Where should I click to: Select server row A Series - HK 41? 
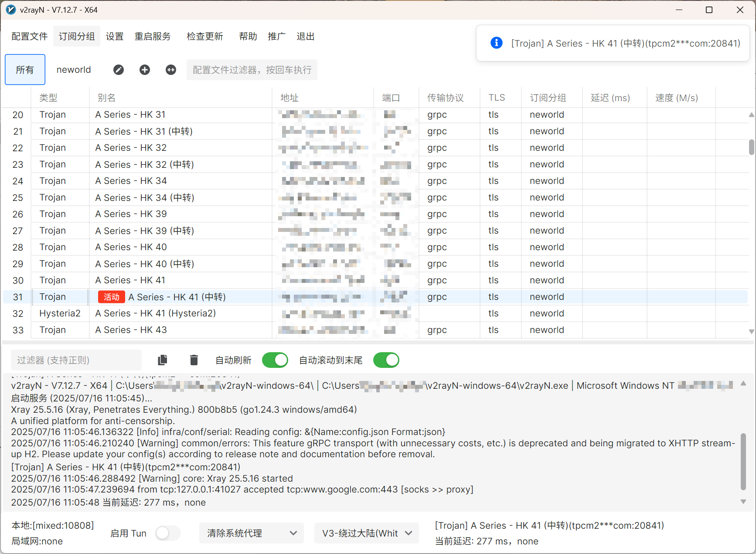[375, 280]
